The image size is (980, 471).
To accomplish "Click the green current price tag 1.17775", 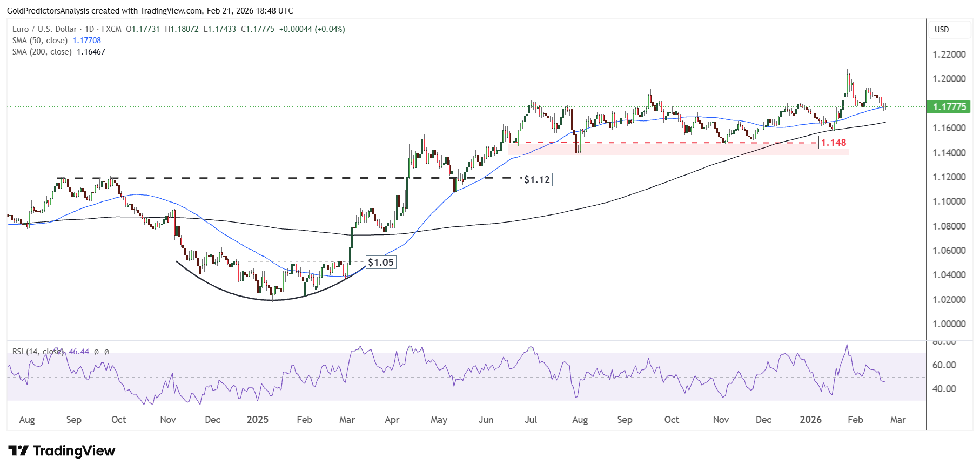I will 948,107.
